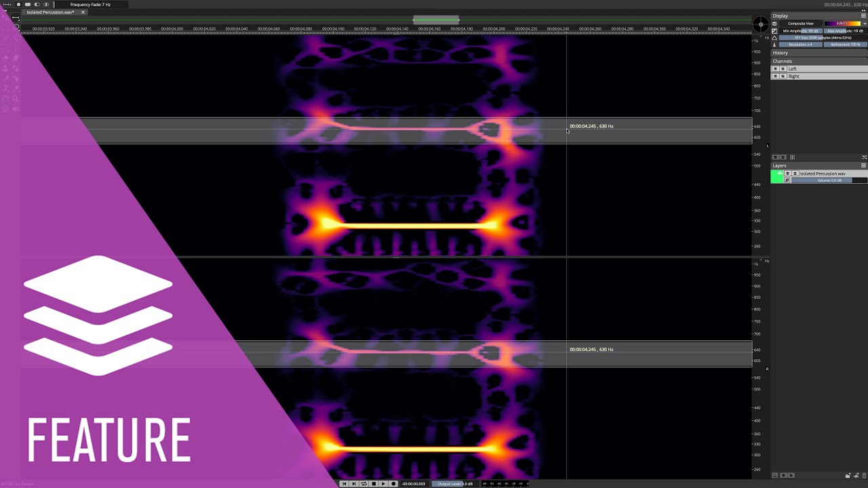This screenshot has height=488, width=868.
Task: Select the Left channel row
Action: click(x=819, y=69)
